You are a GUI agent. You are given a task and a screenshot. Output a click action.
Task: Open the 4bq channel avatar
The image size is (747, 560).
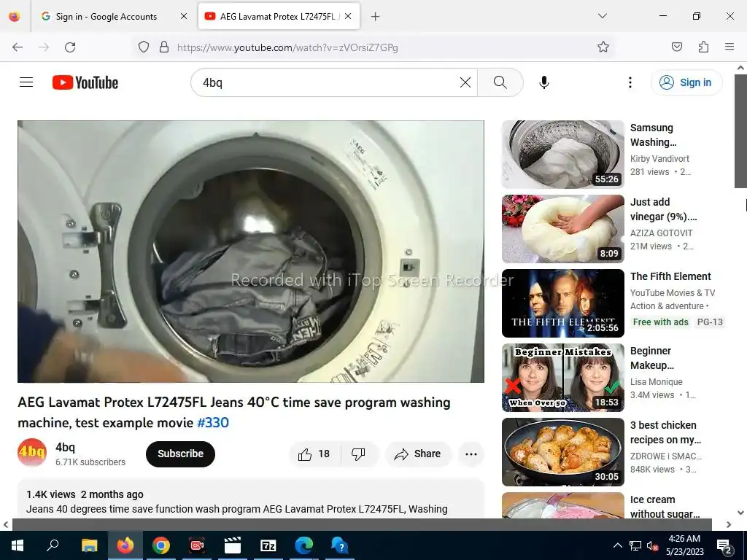point(32,452)
